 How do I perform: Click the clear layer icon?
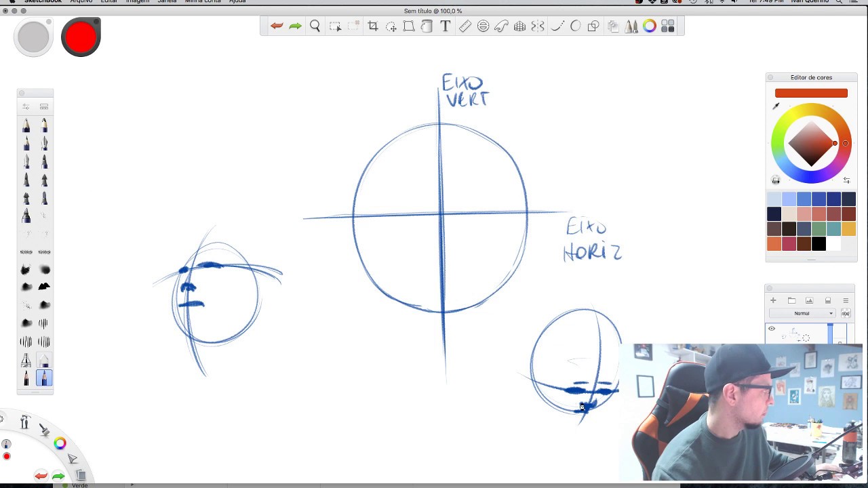point(827,300)
